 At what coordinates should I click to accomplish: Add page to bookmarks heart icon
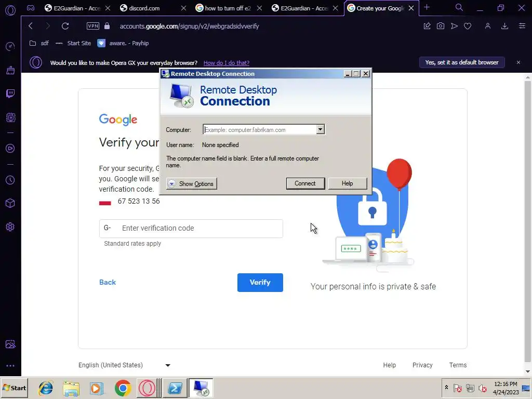pyautogui.click(x=468, y=26)
